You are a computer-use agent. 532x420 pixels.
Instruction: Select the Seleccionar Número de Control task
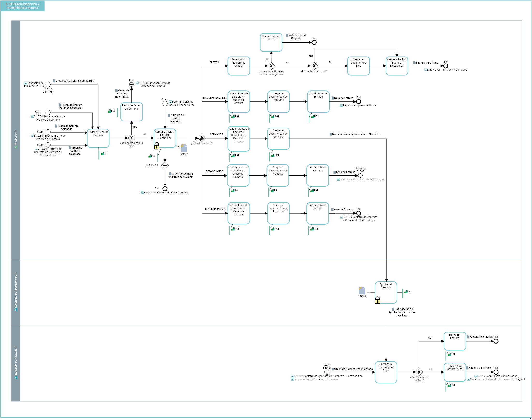238,66
